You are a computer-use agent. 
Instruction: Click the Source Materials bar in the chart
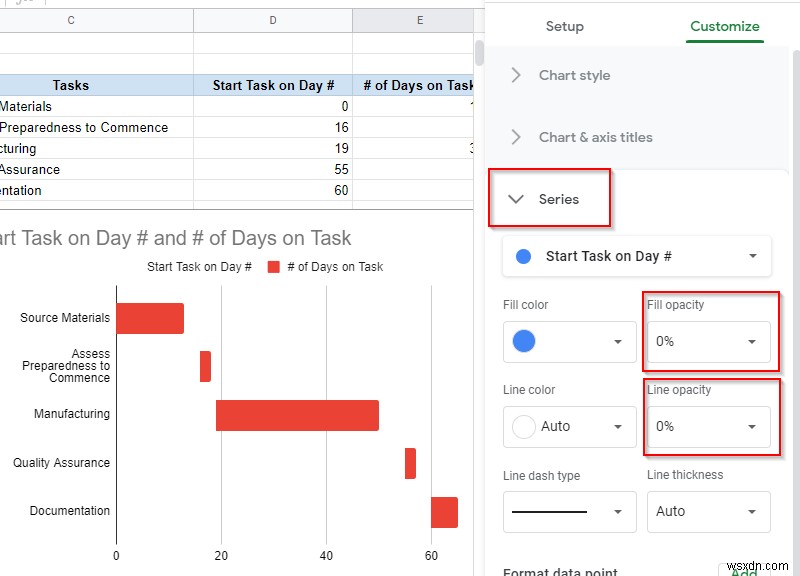(150, 318)
